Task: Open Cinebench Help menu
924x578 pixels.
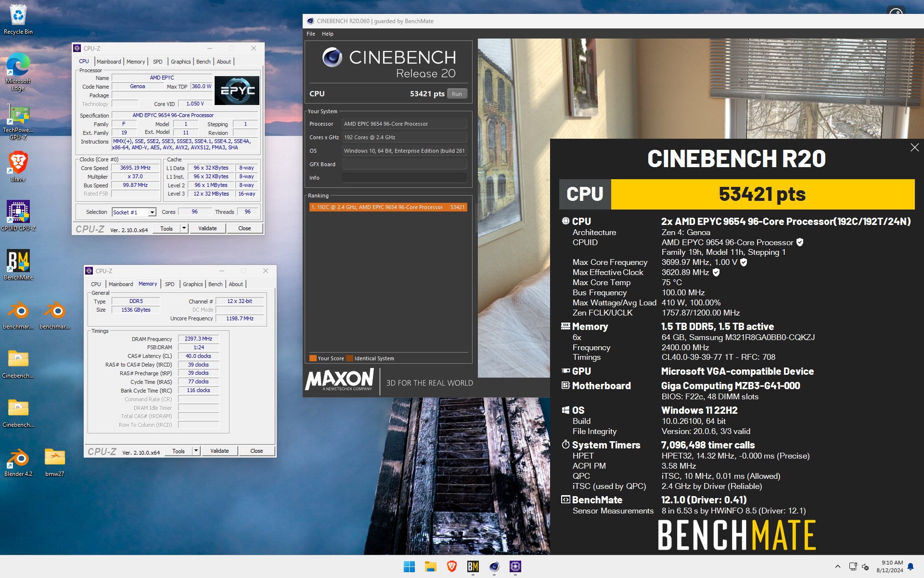Action: pos(327,34)
